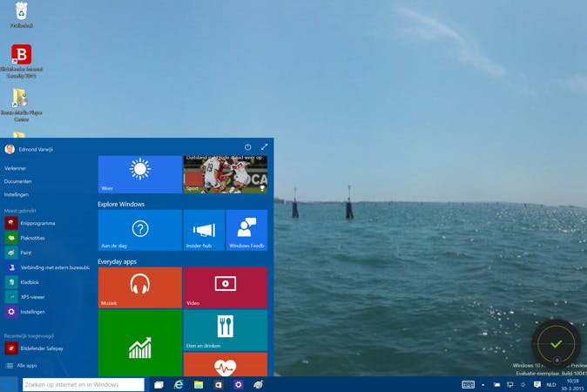Open Instellingen link below Documenten
587x392 pixels.
coord(17,194)
